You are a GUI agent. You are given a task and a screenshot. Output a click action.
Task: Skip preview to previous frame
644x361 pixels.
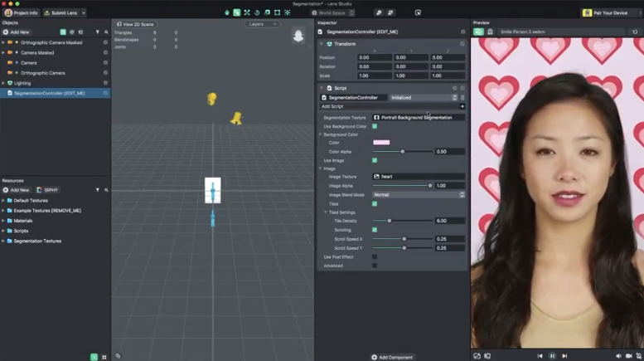click(x=540, y=356)
